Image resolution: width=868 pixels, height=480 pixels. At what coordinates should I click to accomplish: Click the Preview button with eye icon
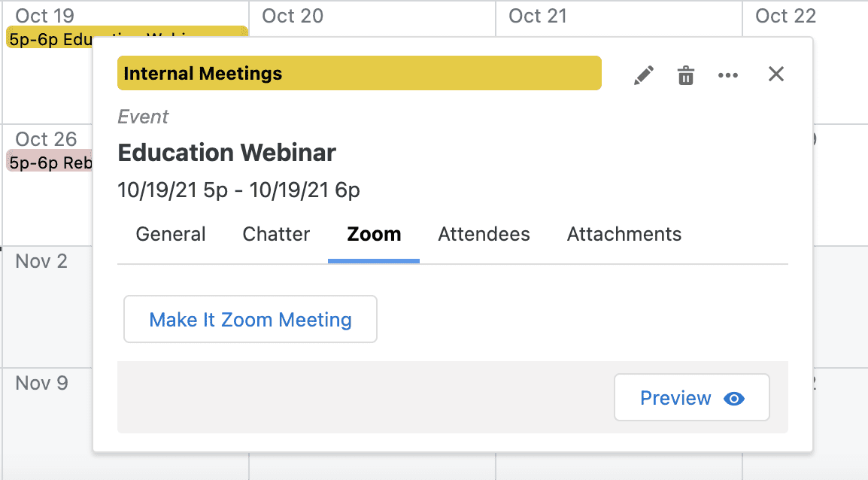point(691,398)
